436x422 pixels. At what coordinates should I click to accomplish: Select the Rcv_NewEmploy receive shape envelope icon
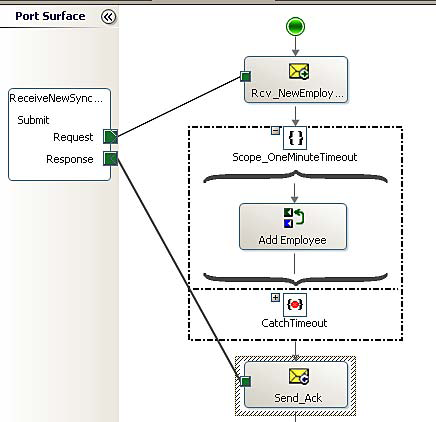[299, 72]
